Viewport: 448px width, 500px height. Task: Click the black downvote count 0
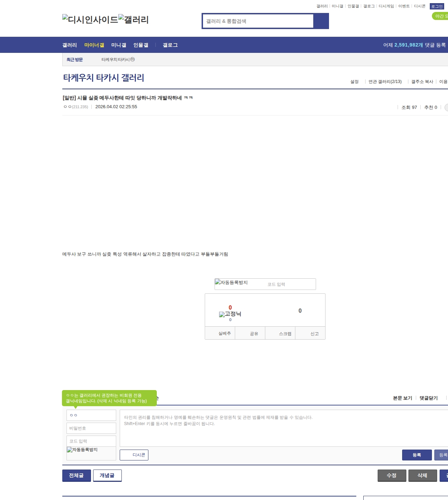tap(300, 311)
